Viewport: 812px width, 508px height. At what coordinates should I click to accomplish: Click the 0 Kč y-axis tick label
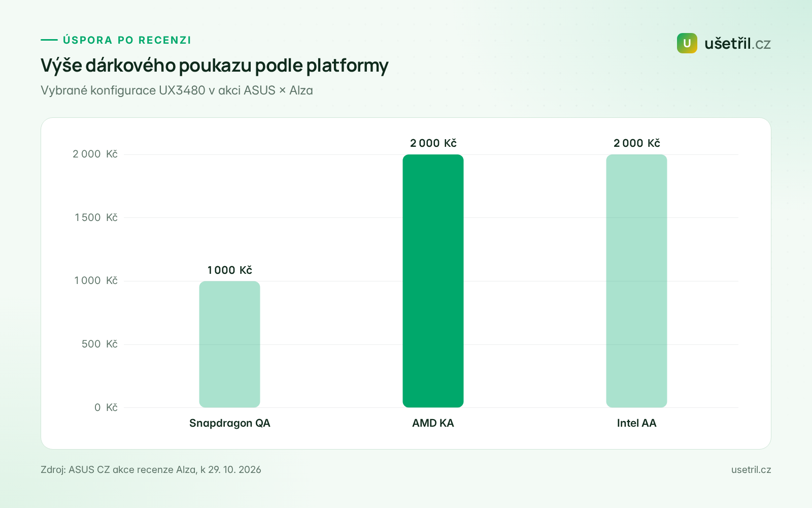106,407
